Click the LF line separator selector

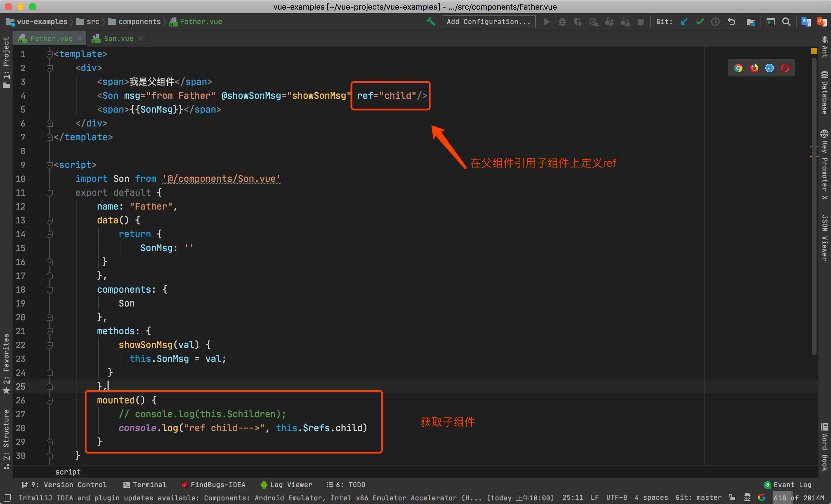coord(595,497)
